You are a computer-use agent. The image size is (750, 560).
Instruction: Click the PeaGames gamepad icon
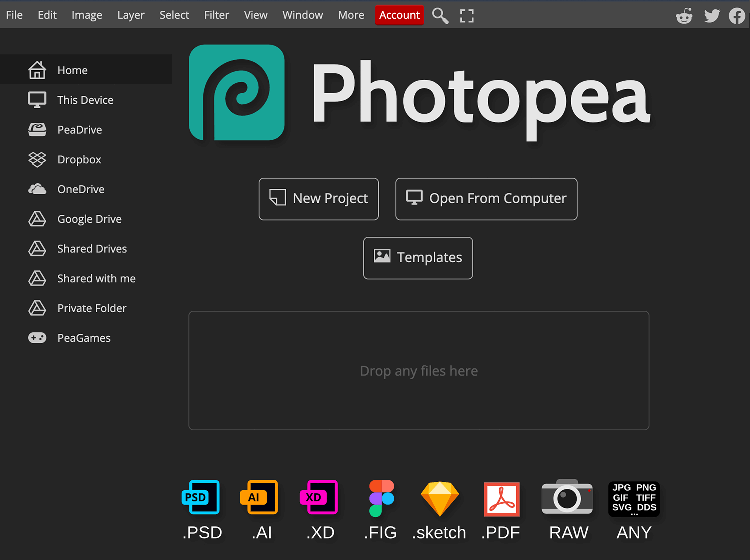[37, 338]
